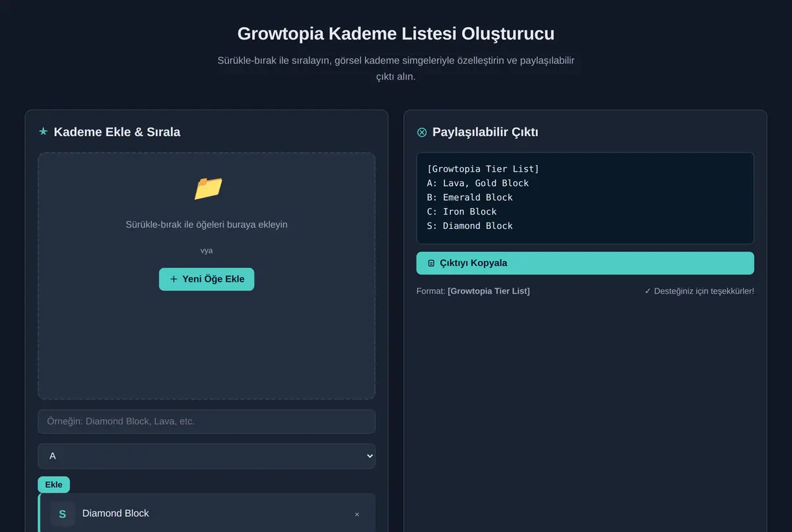This screenshot has height=532, width=792.
Task: Click the Kademe Ekle & Sırala heading
Action: (117, 132)
